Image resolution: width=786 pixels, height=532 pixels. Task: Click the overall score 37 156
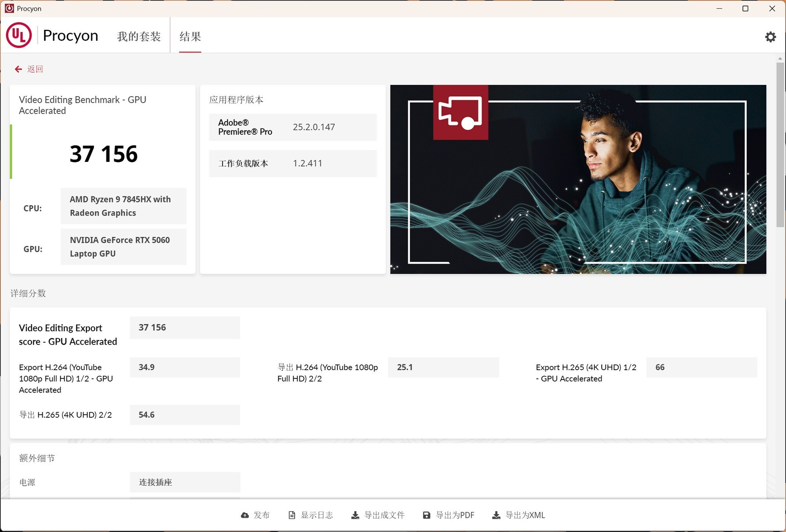[x=103, y=154]
